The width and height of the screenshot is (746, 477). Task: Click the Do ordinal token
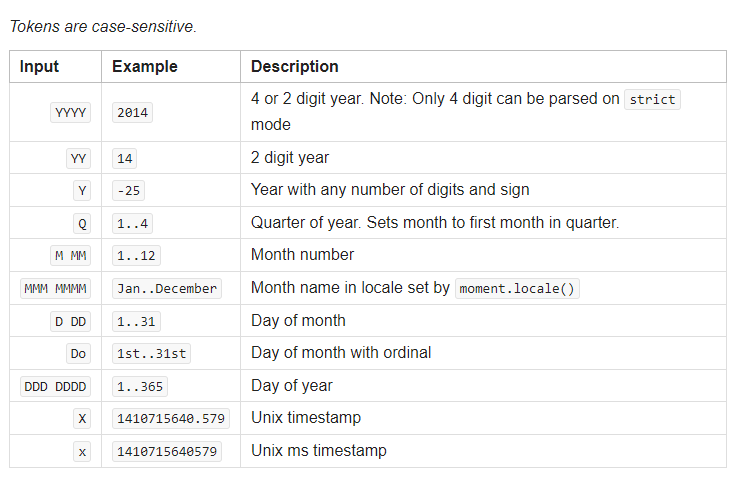coord(78,353)
